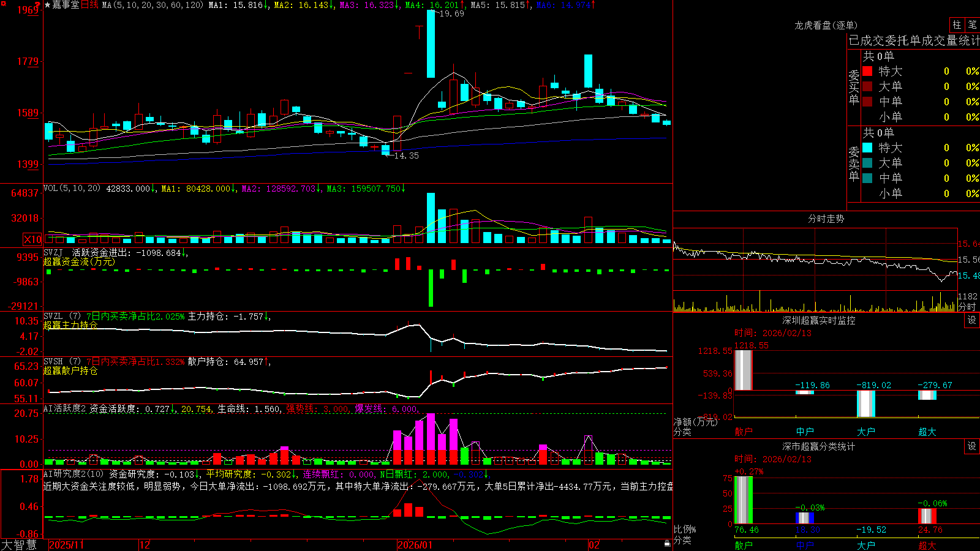The height and width of the screenshot is (551, 980).
Task: Switch order view to 柱 mode
Action: 957,24
